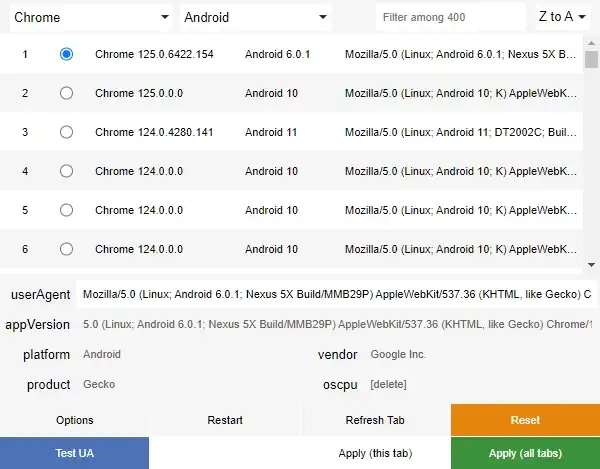600x469 pixels.
Task: Click the blue Test UA button
Action: pos(75,453)
